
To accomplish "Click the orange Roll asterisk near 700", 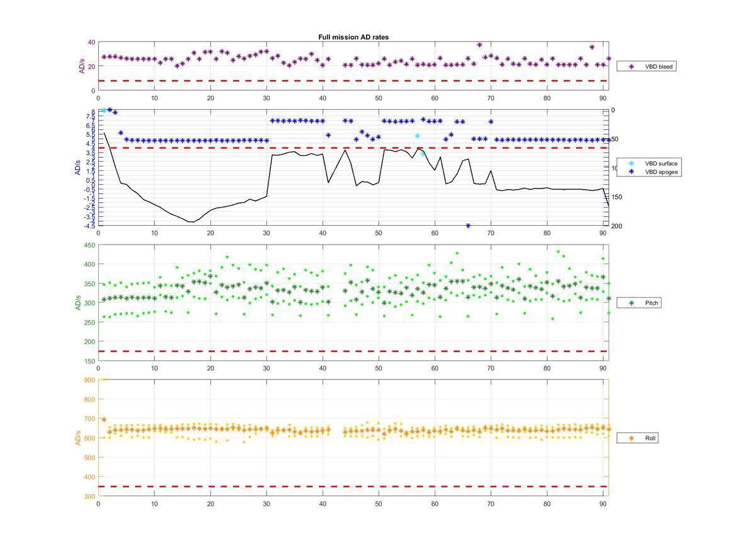I will (104, 419).
